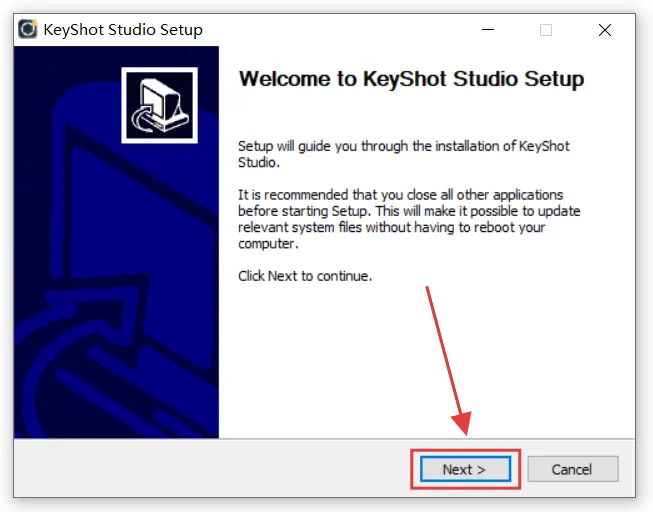653x512 pixels.
Task: Click the "Setup will guide you" sentence
Action: pyautogui.click(x=404, y=146)
